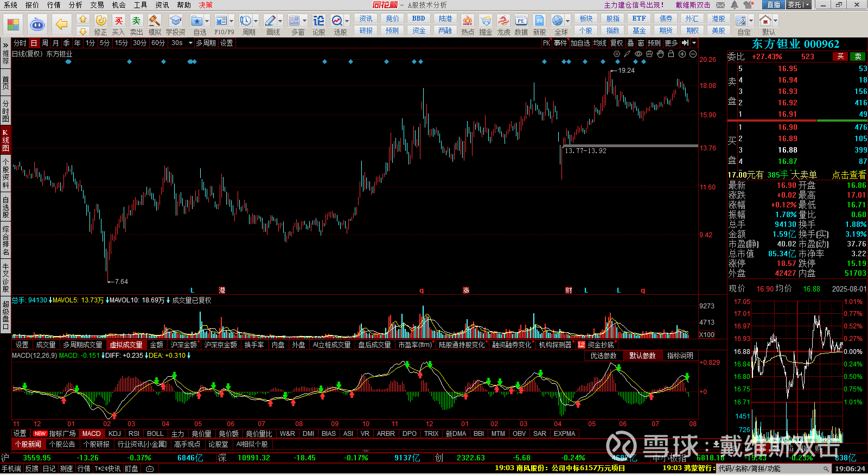Viewport: 868px width, 475px height.
Task: Click the stock code search input field
Action: point(774,468)
